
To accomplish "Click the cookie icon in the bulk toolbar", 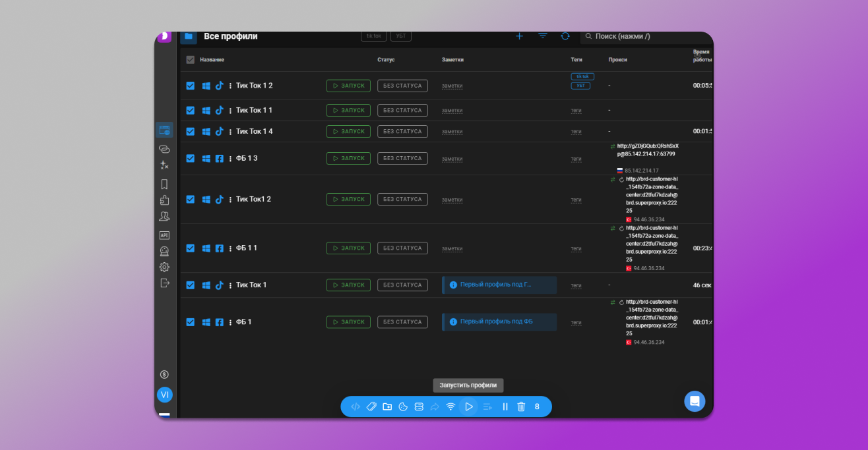I will 403,407.
